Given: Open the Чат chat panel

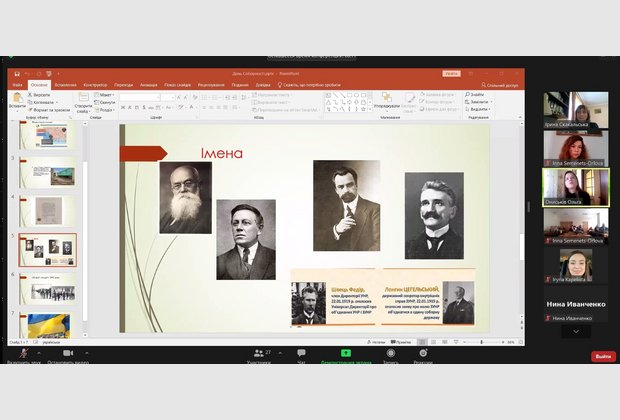Looking at the screenshot, I should tap(301, 354).
